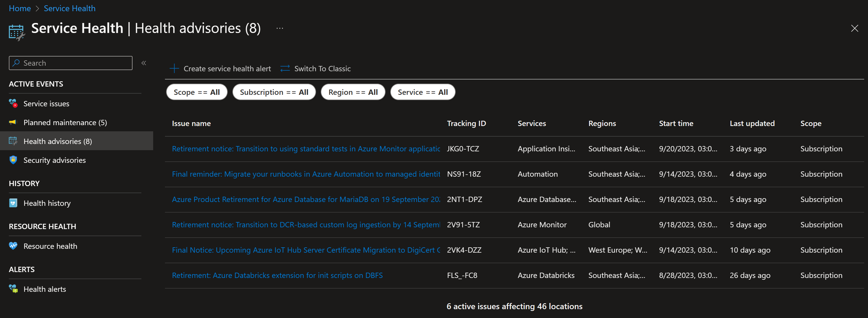Click the Health history icon
The image size is (868, 318).
(x=13, y=203)
